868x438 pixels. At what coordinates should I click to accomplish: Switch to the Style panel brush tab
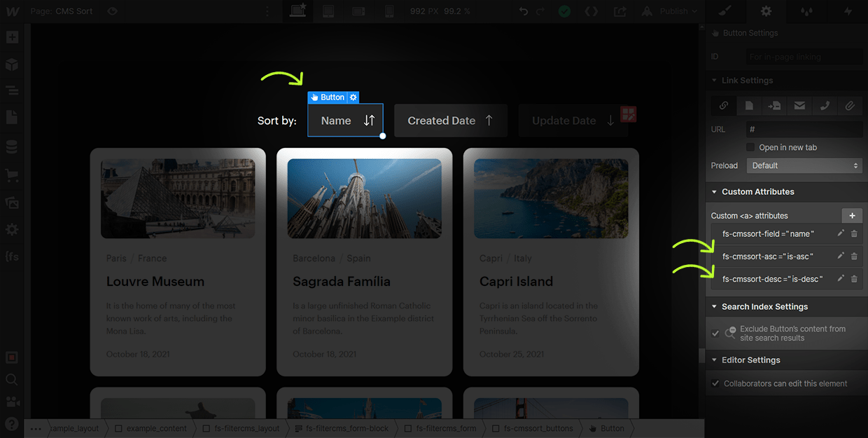pos(725,11)
